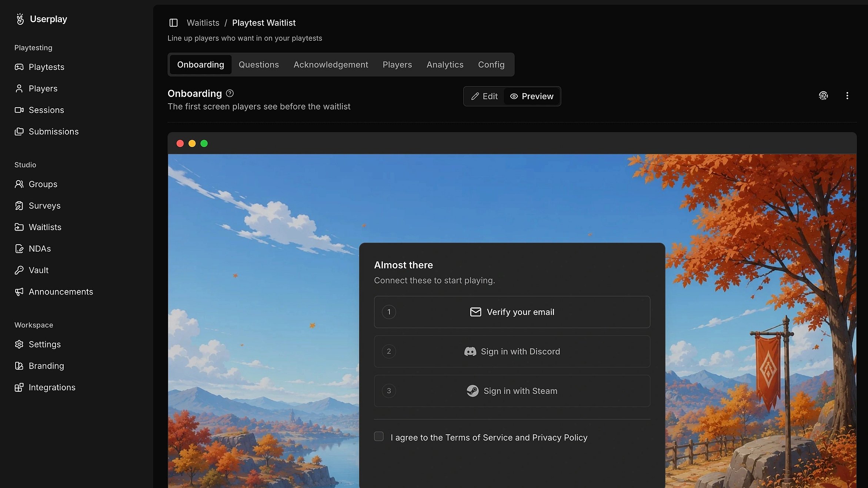Screen dimensions: 868x488
Task: Click the "Almost there" heading
Action: (403, 265)
